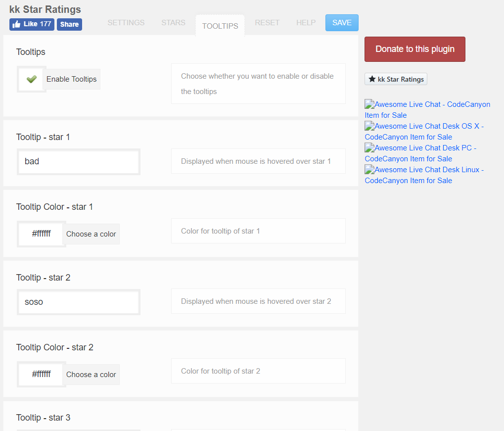The width and height of the screenshot is (504, 431).
Task: Click the Facebook Share button
Action: [x=69, y=24]
